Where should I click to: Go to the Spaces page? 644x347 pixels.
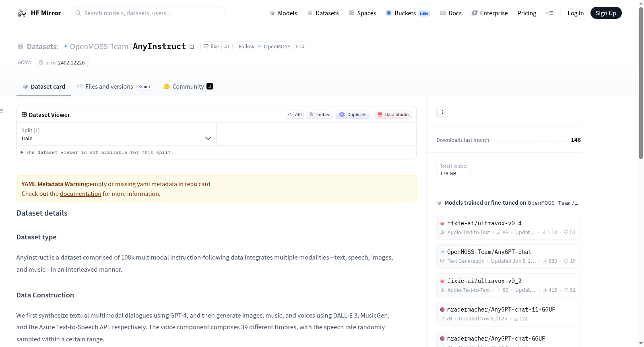[x=362, y=13]
